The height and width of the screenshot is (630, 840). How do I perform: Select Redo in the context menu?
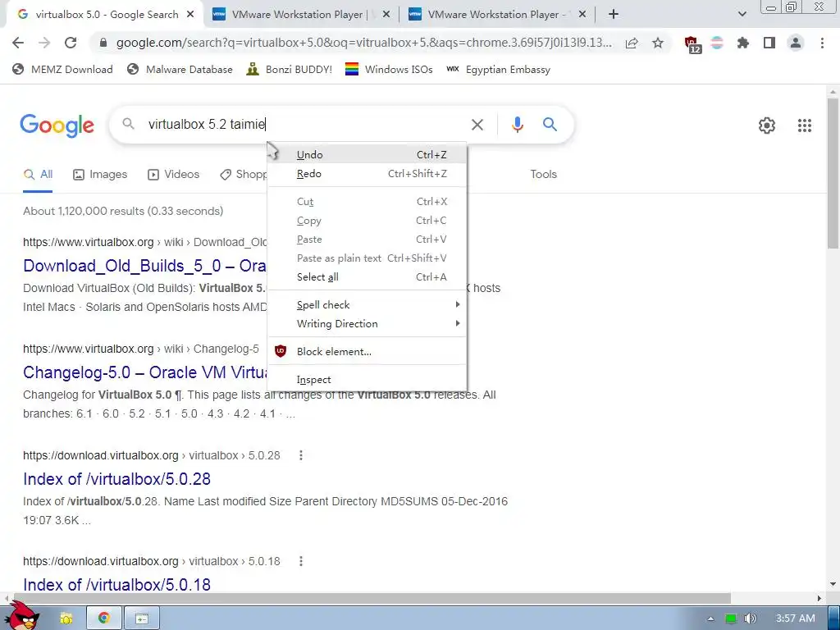click(x=367, y=174)
